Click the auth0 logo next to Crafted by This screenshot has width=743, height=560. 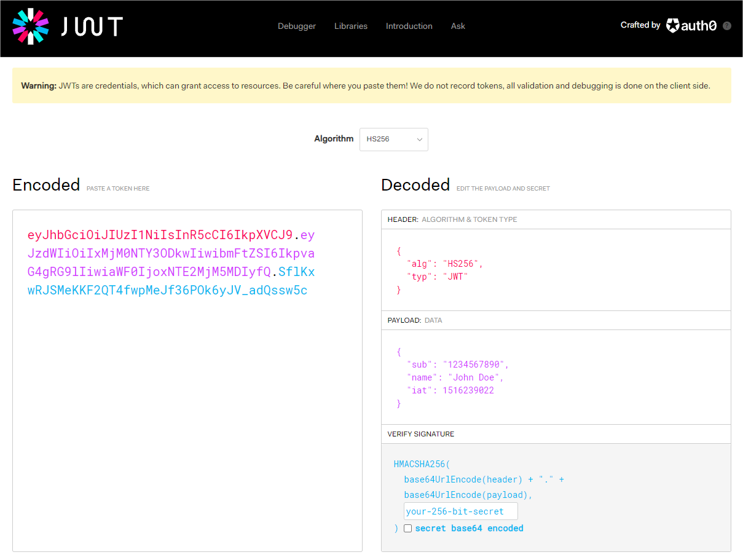pyautogui.click(x=691, y=25)
